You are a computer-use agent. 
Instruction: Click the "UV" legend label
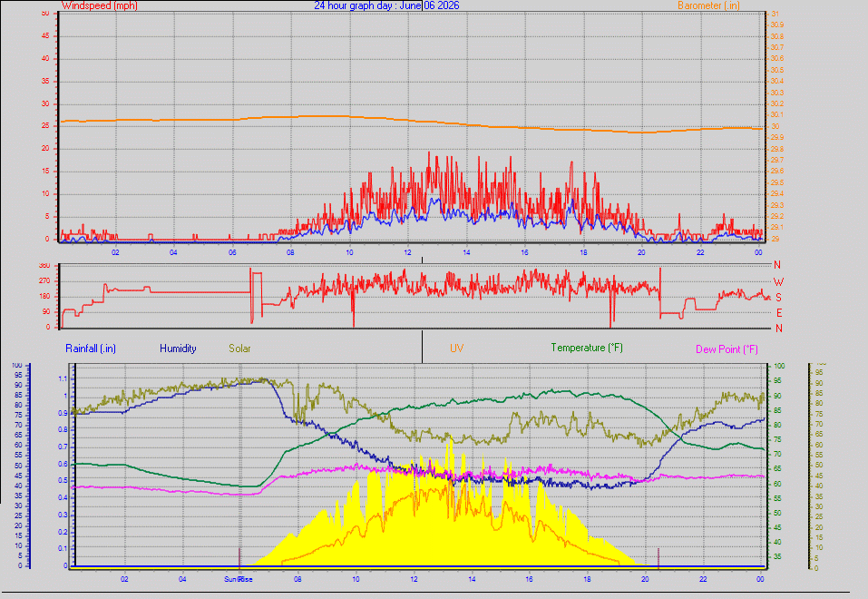(457, 348)
